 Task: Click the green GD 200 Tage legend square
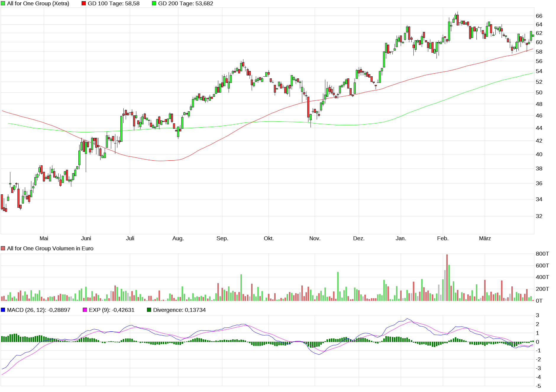[154, 4]
